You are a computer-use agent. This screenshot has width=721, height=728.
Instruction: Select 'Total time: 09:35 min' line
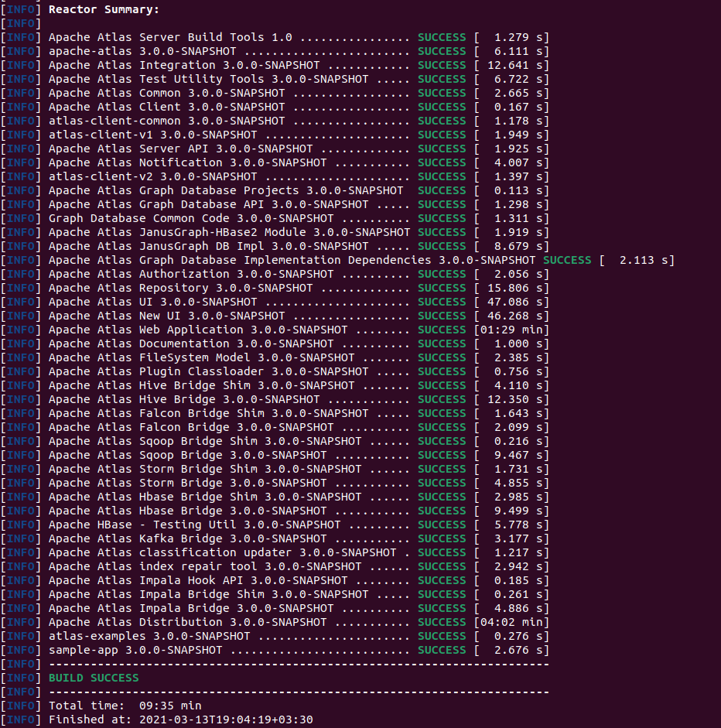click(x=125, y=706)
